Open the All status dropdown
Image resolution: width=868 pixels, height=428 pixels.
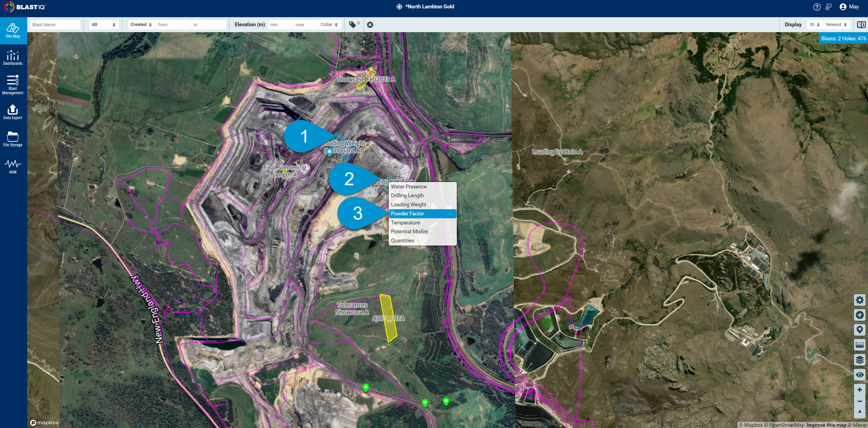coord(104,24)
